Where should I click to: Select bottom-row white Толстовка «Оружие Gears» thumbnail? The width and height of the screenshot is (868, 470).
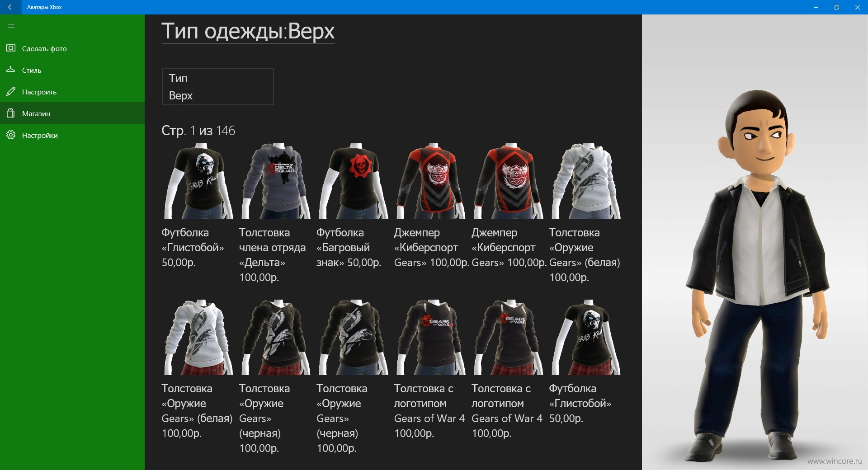198,337
